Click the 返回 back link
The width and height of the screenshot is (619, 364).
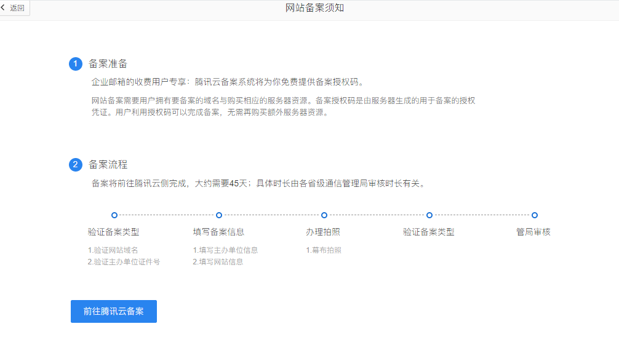point(15,8)
